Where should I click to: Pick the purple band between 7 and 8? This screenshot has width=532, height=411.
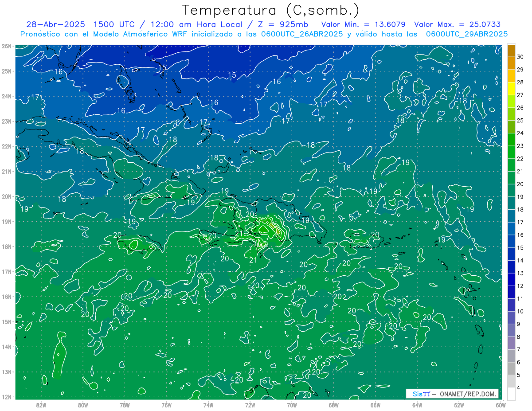click(x=511, y=342)
